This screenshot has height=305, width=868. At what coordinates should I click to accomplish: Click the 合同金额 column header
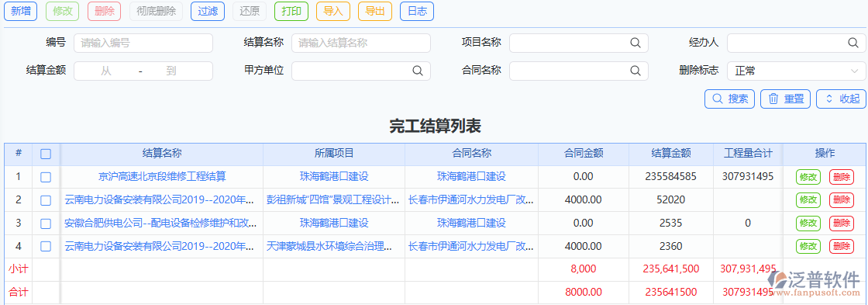coord(584,154)
